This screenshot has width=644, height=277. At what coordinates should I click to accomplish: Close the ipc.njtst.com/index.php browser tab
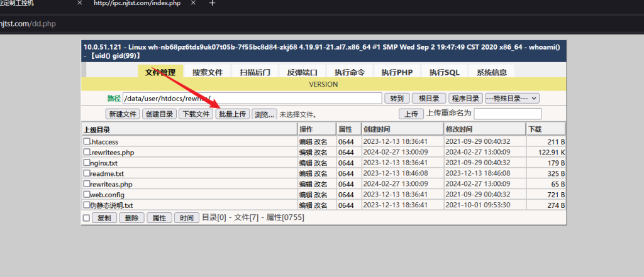coord(193,3)
